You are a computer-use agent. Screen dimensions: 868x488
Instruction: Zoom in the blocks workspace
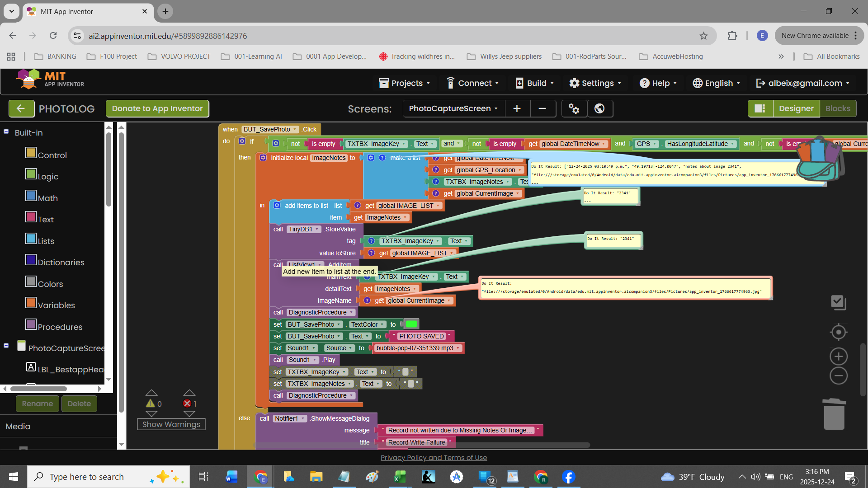pos(839,357)
